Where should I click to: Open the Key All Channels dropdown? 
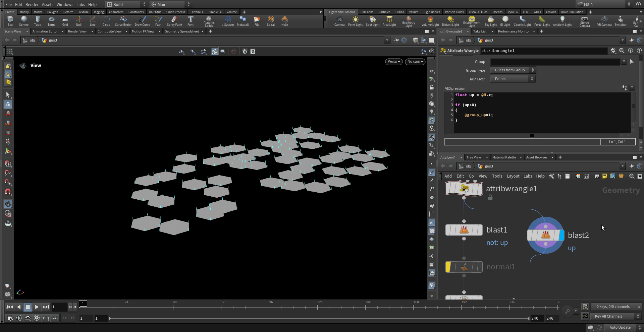[616, 316]
